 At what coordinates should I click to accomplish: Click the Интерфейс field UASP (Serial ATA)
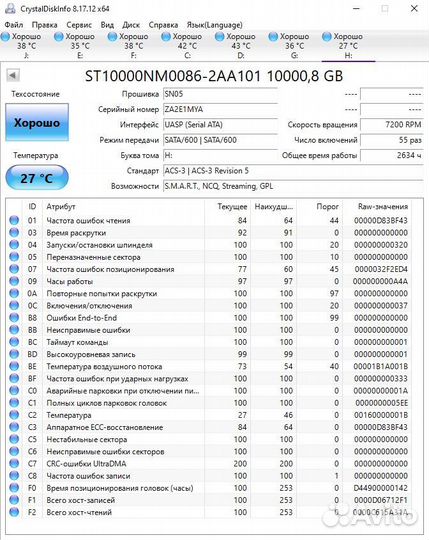[220, 125]
